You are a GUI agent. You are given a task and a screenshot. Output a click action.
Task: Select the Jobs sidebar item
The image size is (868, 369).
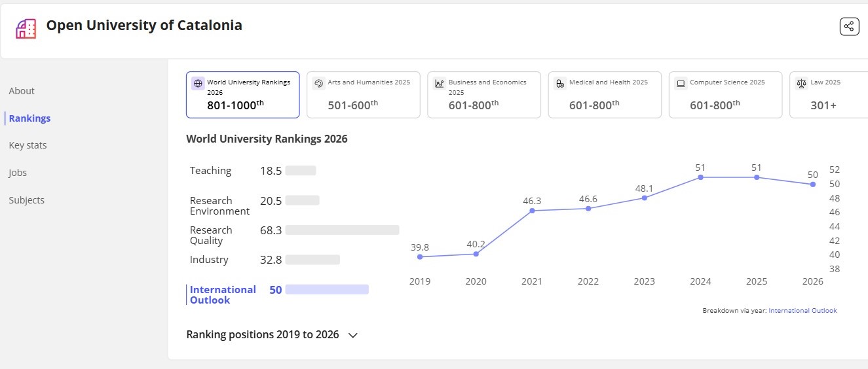pyautogui.click(x=18, y=173)
